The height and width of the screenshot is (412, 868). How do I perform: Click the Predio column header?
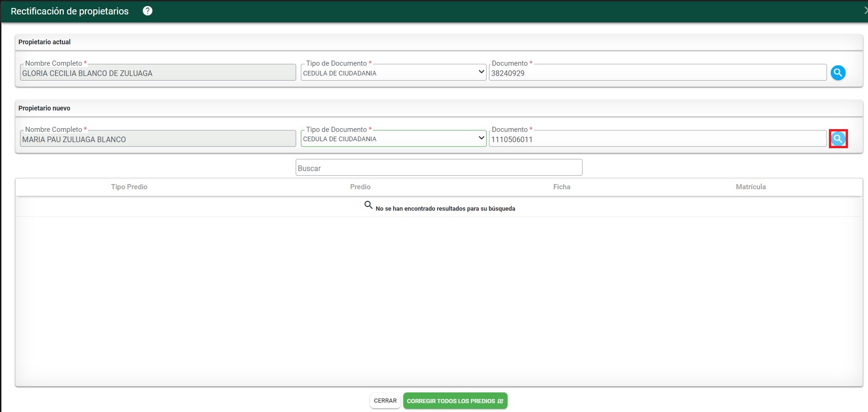tap(360, 187)
